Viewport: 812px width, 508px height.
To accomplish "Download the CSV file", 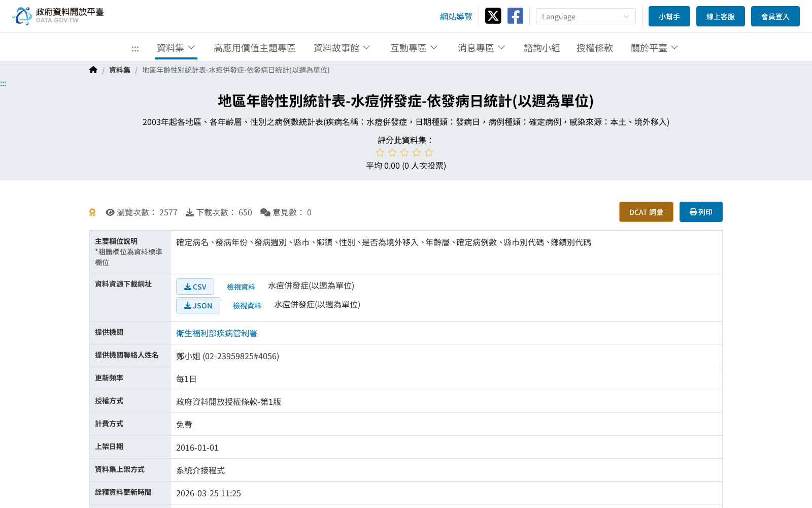I will coord(195,287).
